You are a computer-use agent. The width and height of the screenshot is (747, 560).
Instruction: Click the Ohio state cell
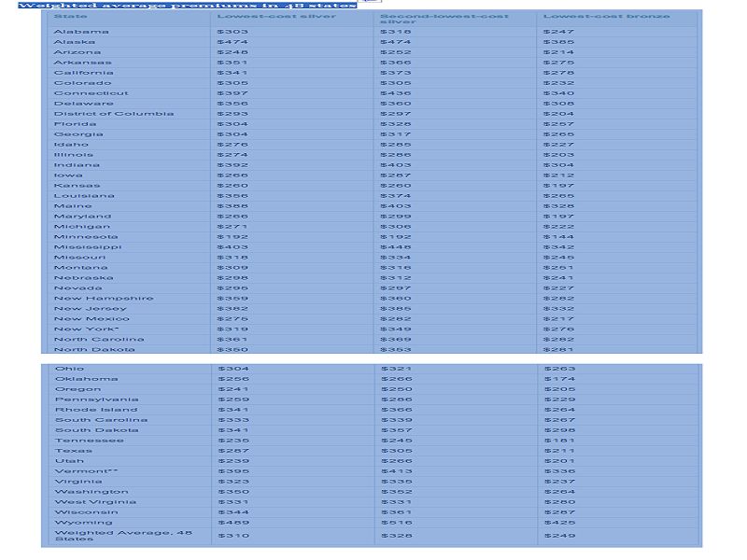(69, 369)
